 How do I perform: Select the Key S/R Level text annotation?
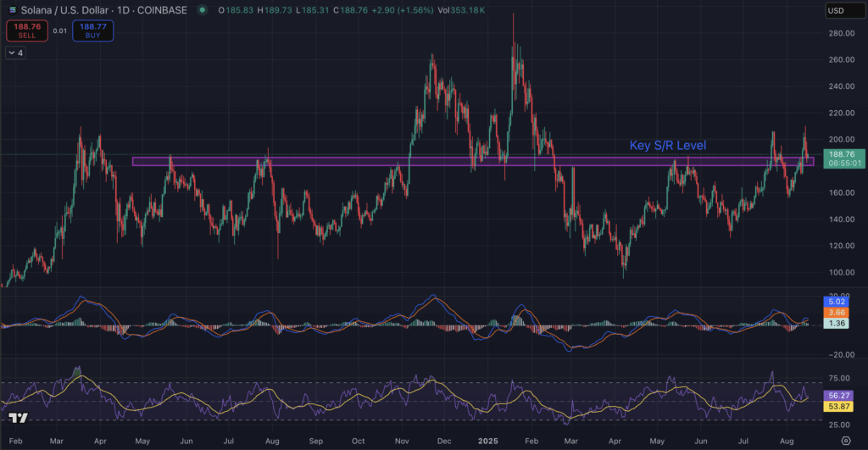coord(668,146)
